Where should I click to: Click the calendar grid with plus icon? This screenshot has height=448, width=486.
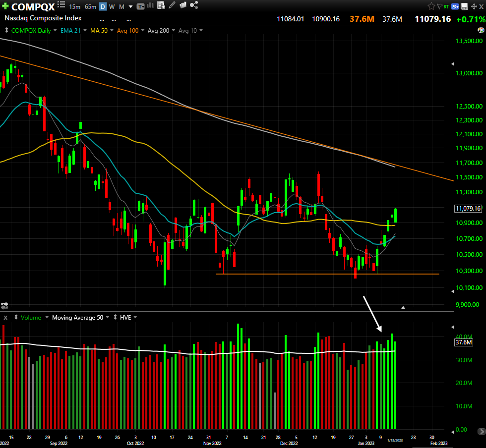pyautogui.click(x=161, y=5)
